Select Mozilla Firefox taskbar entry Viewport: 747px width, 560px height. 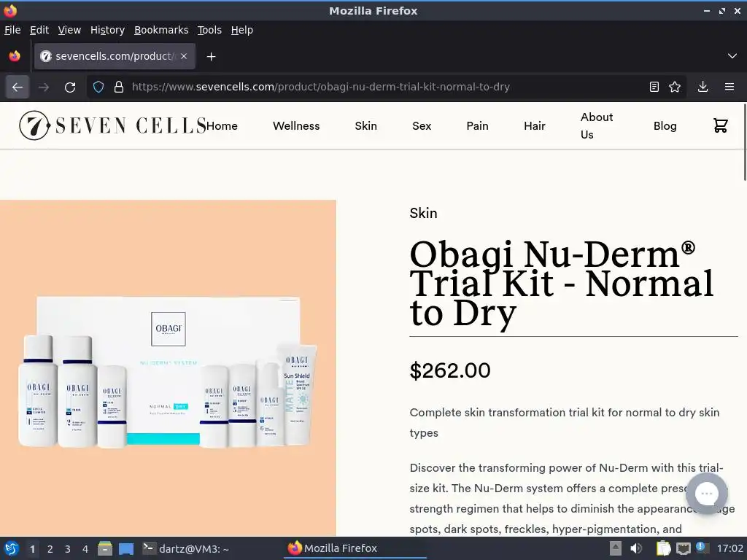coord(355,548)
